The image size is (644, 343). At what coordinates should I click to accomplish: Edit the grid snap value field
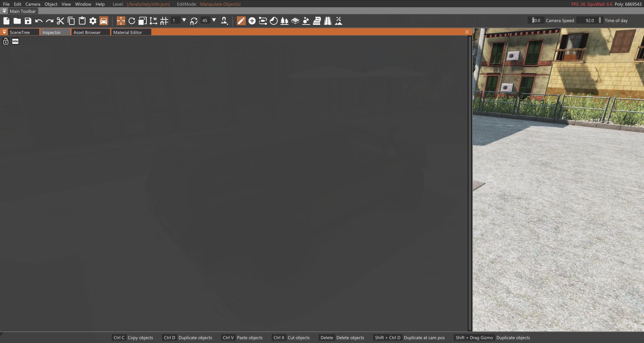(x=175, y=20)
